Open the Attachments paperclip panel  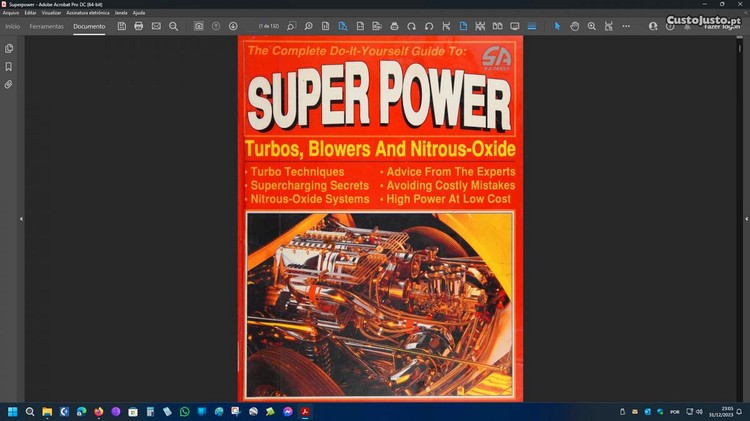[9, 85]
